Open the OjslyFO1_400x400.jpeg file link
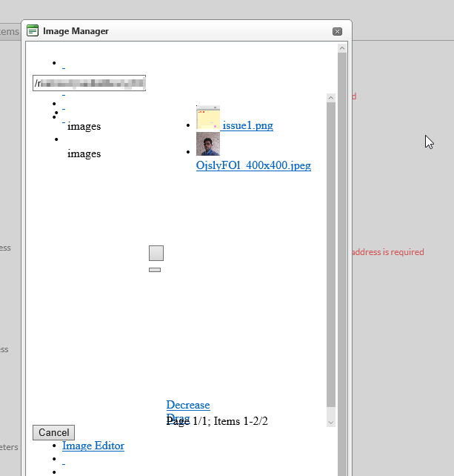 (x=253, y=165)
